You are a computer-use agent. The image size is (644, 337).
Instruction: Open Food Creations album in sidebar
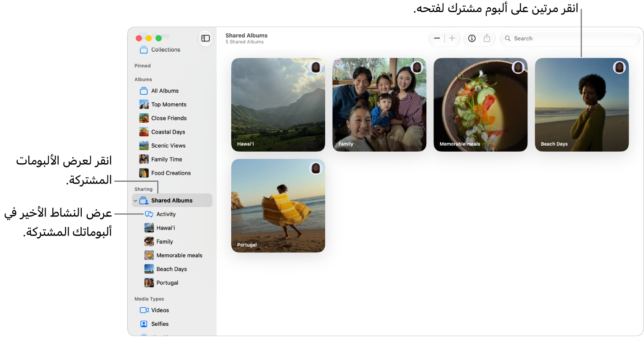172,173
